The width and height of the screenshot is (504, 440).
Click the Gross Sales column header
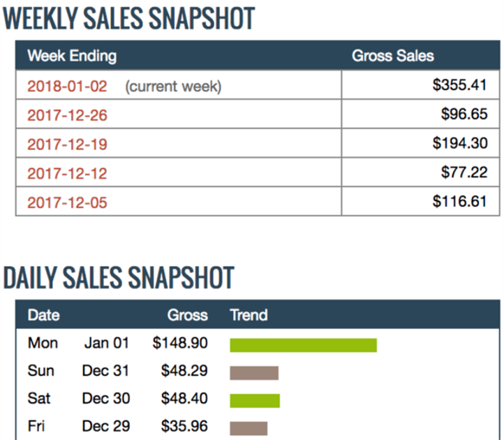pos(392,56)
